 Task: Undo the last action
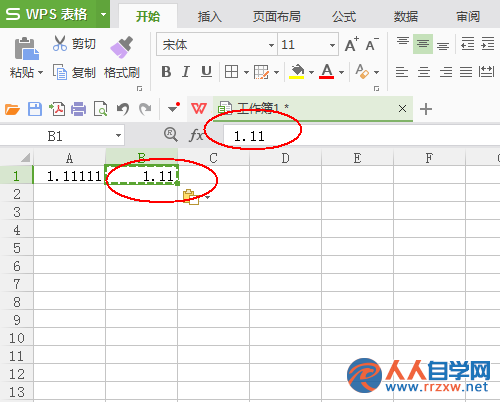[123, 109]
